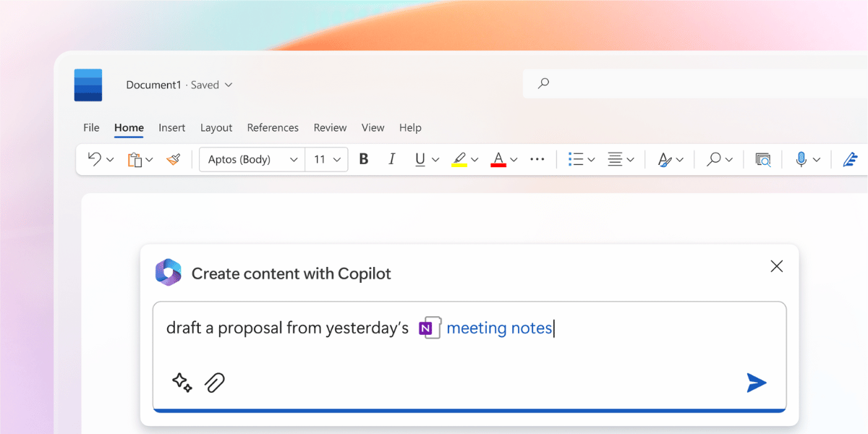The image size is (868, 434).
Task: Click the sparkle prompt suggestions icon
Action: [182, 383]
